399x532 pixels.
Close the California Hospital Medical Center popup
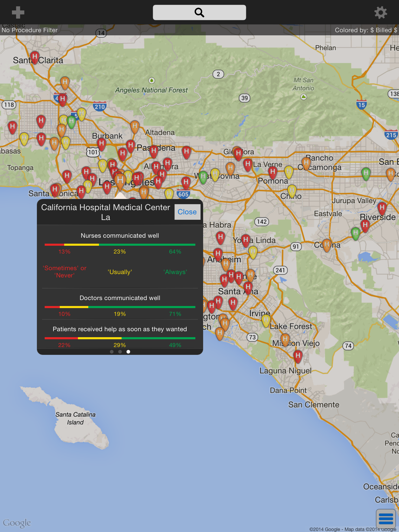point(187,212)
